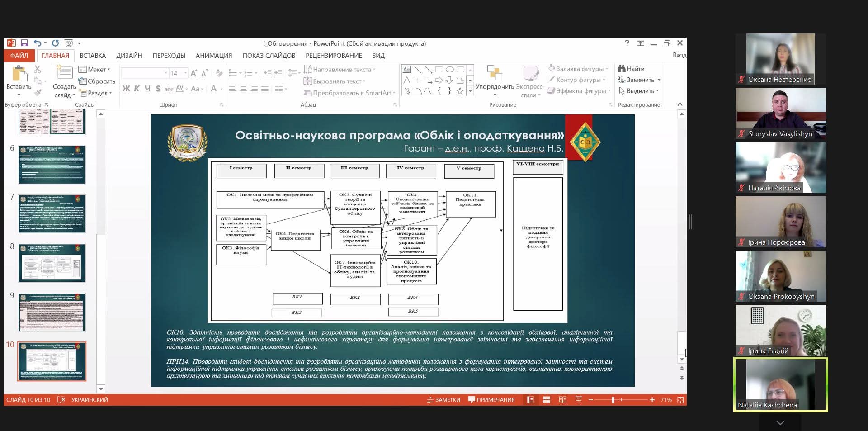The height and width of the screenshot is (431, 868).
Task: Toggle bold Ж formatting button
Action: tap(126, 89)
